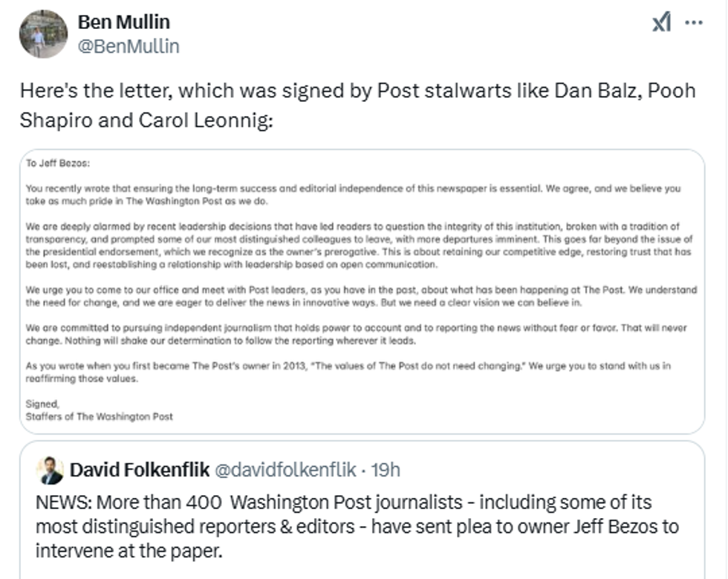Click the Grok icon beside the tweet
This screenshot has height=579, width=728.
[x=661, y=23]
